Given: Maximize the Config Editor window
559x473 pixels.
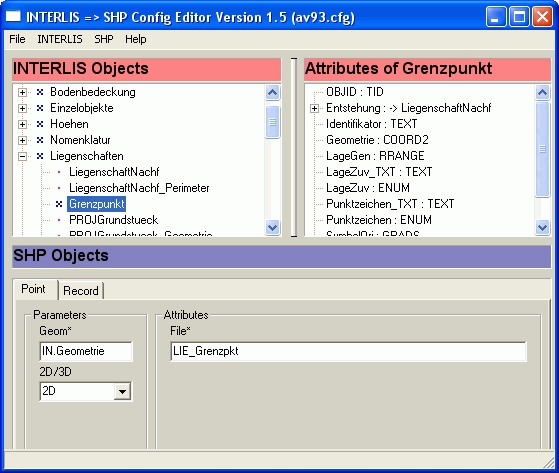Looking at the screenshot, I should pos(519,16).
